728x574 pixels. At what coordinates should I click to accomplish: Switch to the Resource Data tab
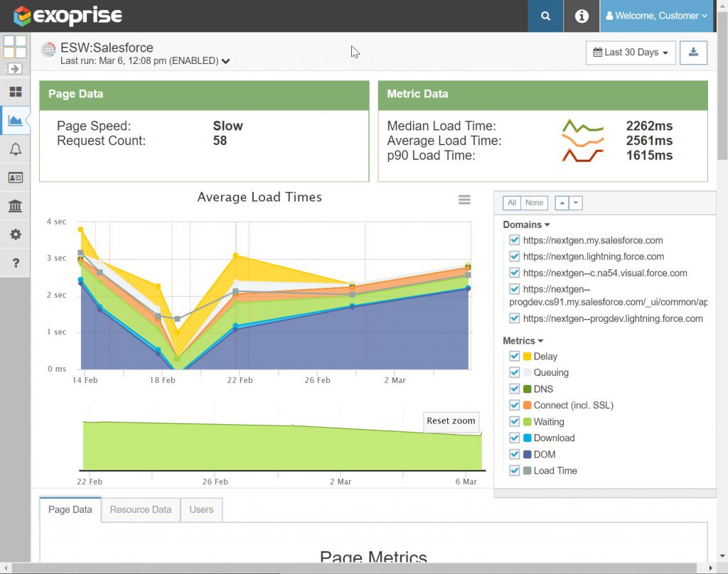tap(141, 509)
